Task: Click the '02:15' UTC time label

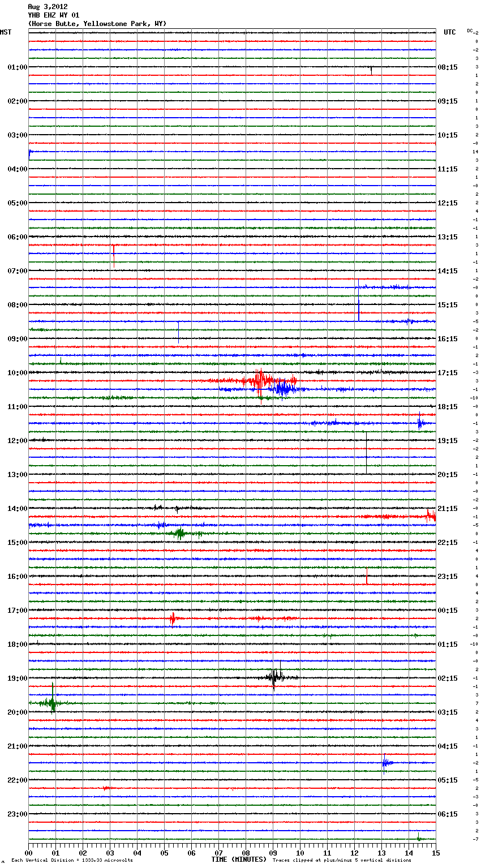Action: pyautogui.click(x=448, y=678)
